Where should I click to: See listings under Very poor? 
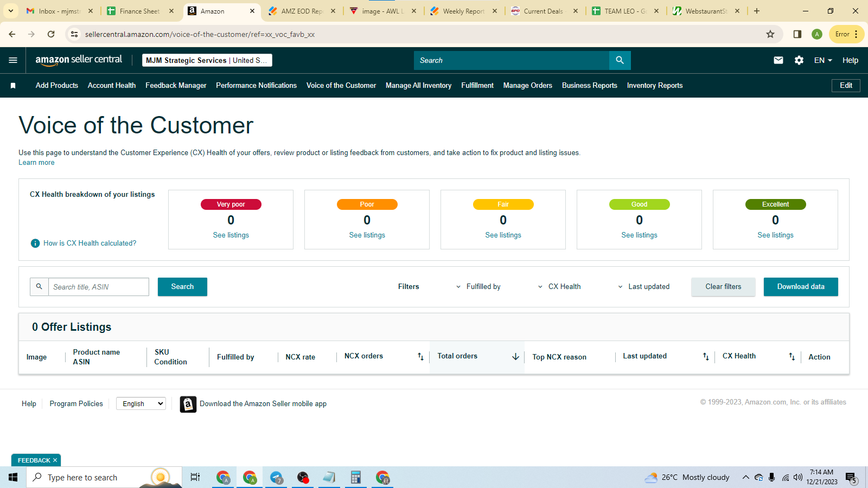coord(231,235)
